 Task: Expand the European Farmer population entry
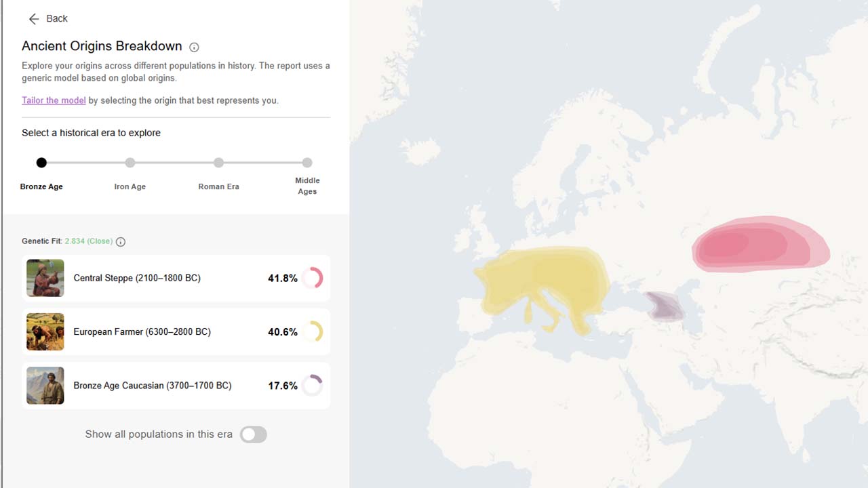click(x=176, y=331)
